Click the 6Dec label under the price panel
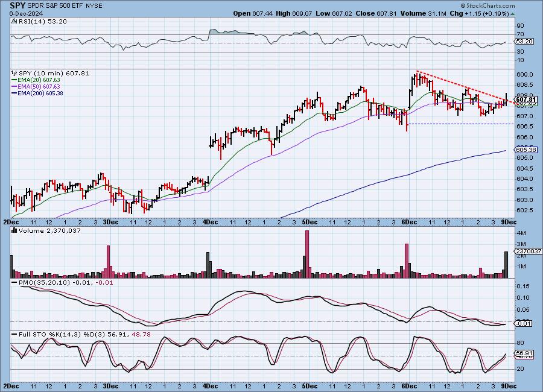Screen dimensions: 543x392 point(409,222)
